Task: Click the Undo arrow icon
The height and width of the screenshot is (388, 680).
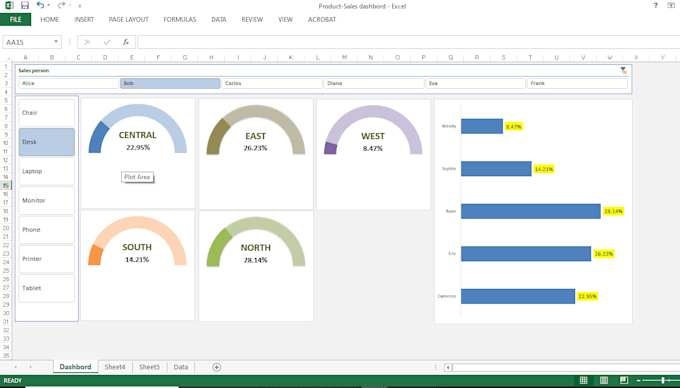Action: pyautogui.click(x=40, y=5)
